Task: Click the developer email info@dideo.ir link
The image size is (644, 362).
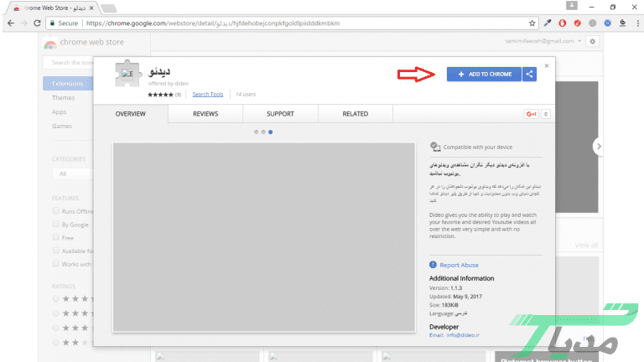Action: click(463, 335)
